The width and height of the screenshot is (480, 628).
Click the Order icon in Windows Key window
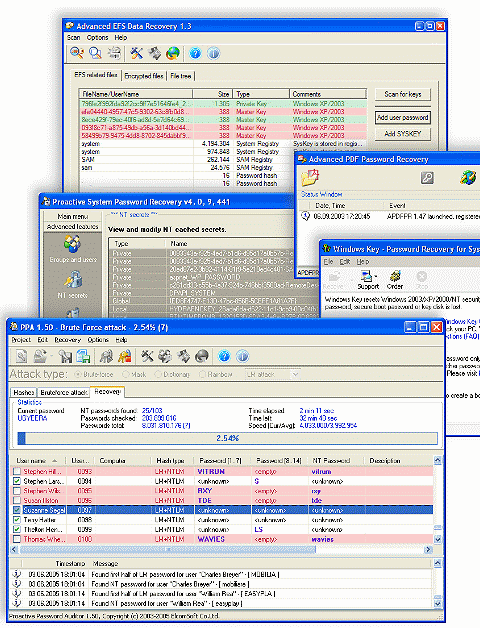point(395,280)
